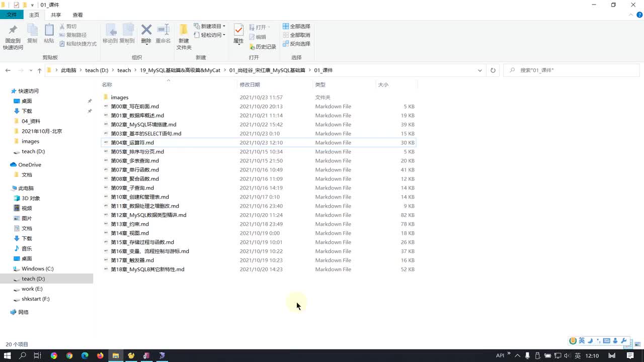644x362 pixels.
Task: Open the 轻松访问 dropdown
Action: [x=210, y=35]
